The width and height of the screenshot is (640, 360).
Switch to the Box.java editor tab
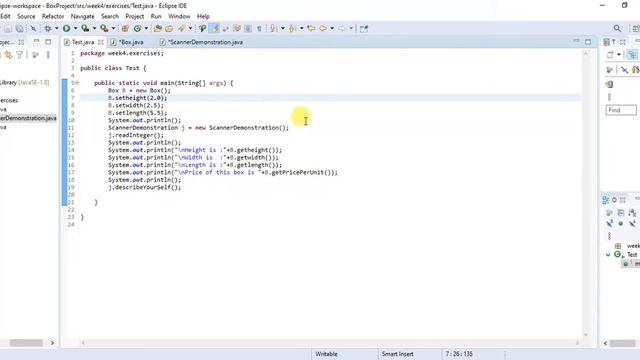click(x=131, y=42)
